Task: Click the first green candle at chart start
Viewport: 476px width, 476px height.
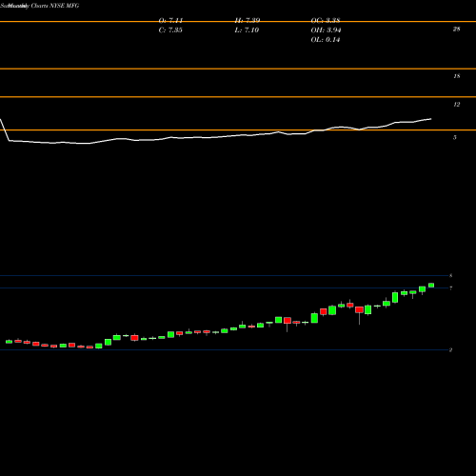Action: coord(9,342)
